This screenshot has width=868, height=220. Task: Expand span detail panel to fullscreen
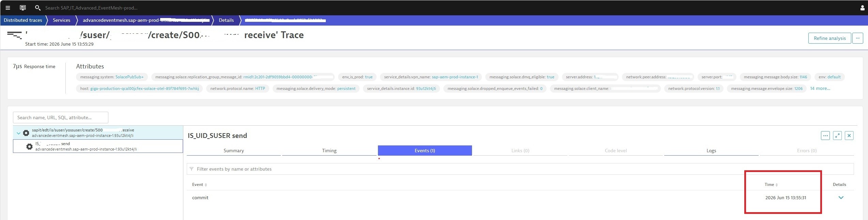837,136
